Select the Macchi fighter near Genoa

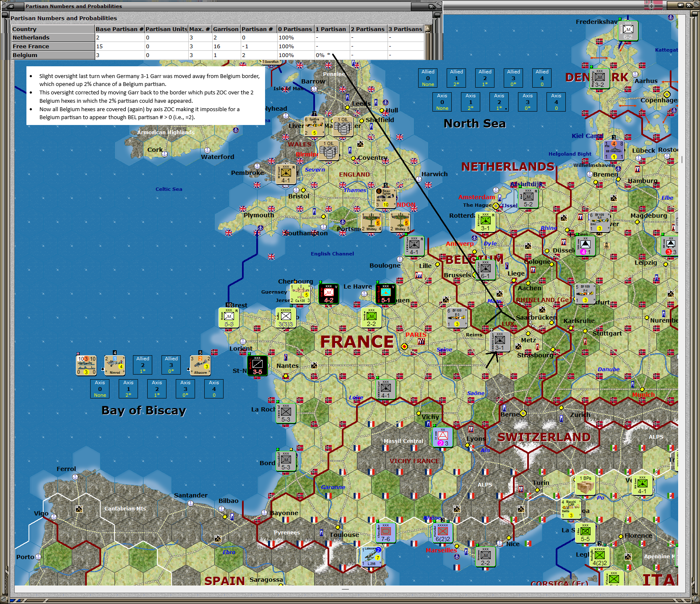[571, 509]
